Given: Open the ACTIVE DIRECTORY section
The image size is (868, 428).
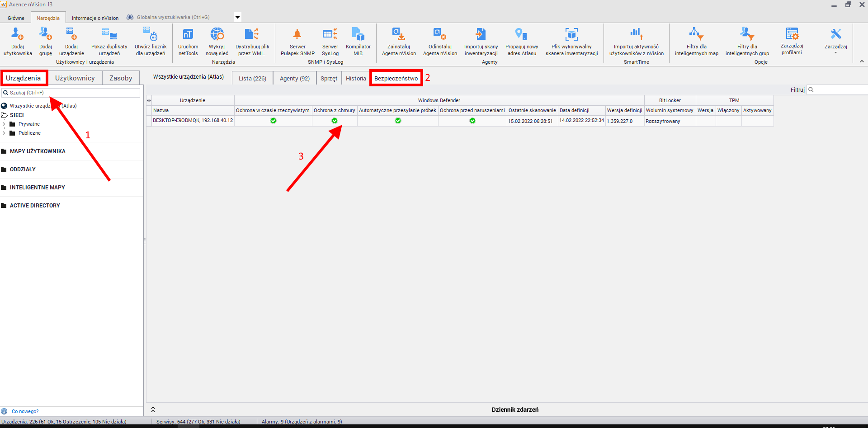Looking at the screenshot, I should coord(35,206).
